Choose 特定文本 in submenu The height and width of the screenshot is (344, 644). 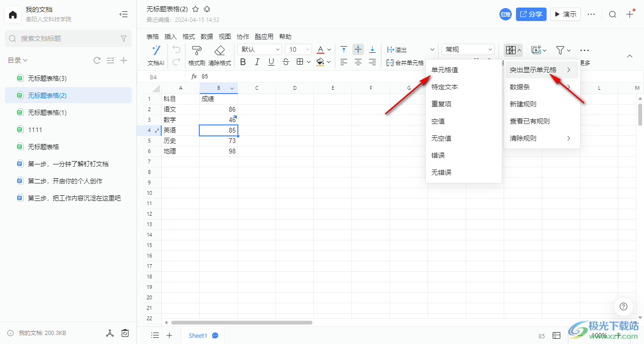click(464, 87)
